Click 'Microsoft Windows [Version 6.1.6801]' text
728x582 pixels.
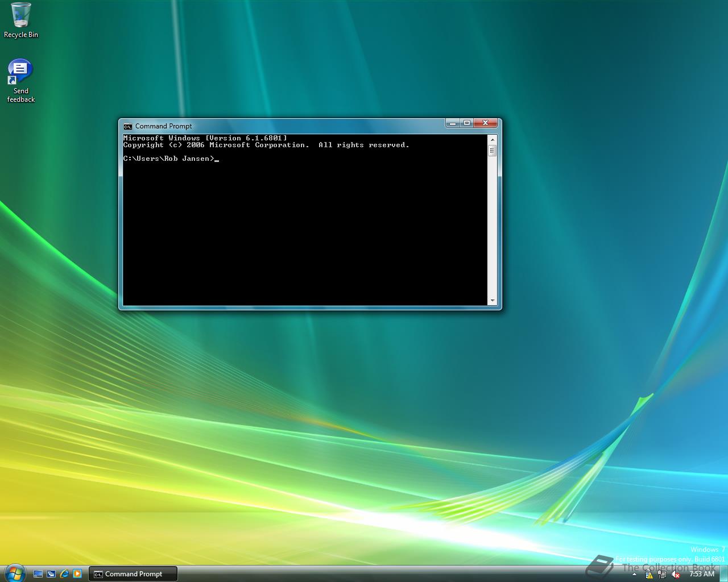[205, 138]
